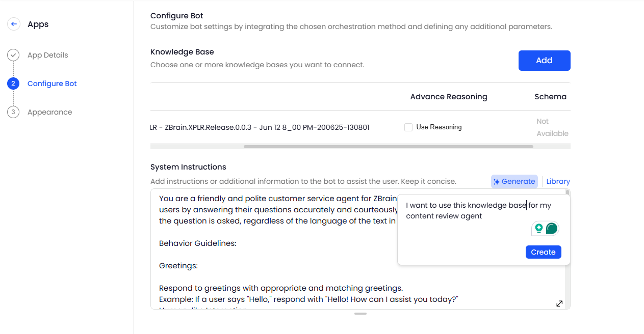644x334 pixels.
Task: Open the App Details step
Action: pos(47,55)
